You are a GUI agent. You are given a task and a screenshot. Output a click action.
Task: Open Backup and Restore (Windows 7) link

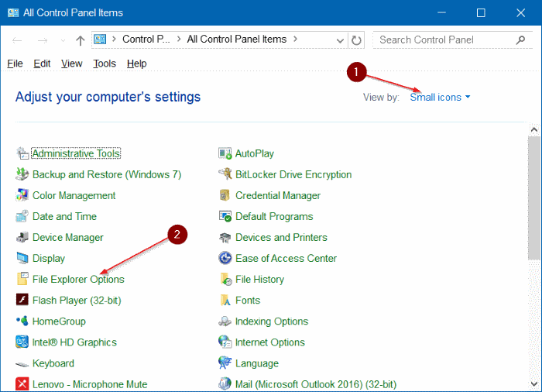(107, 174)
